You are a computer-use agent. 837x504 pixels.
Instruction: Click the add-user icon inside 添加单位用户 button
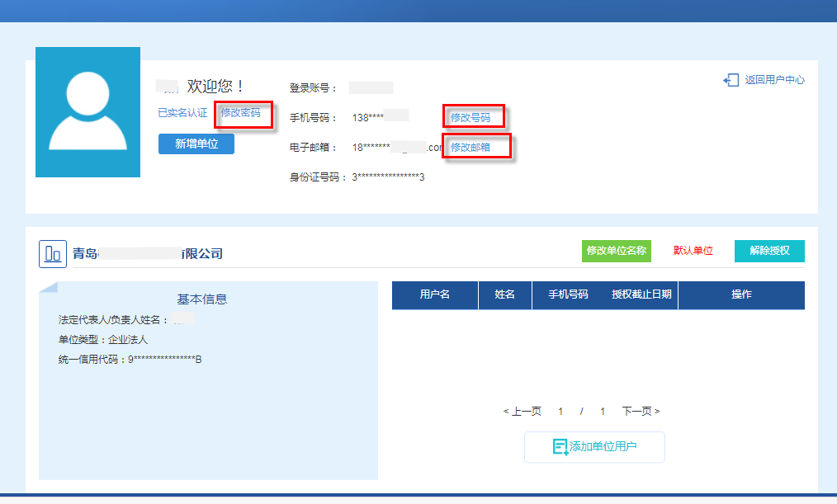pos(559,447)
